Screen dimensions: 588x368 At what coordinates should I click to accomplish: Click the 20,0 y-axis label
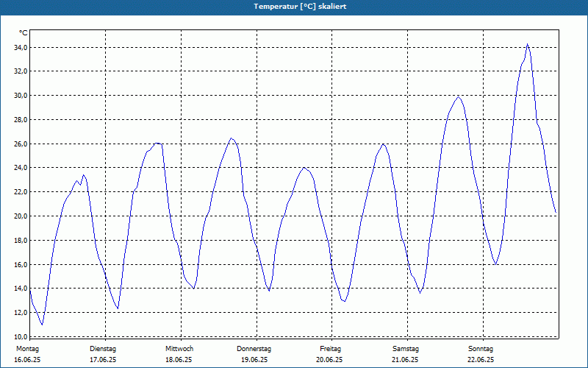pyautogui.click(x=21, y=216)
